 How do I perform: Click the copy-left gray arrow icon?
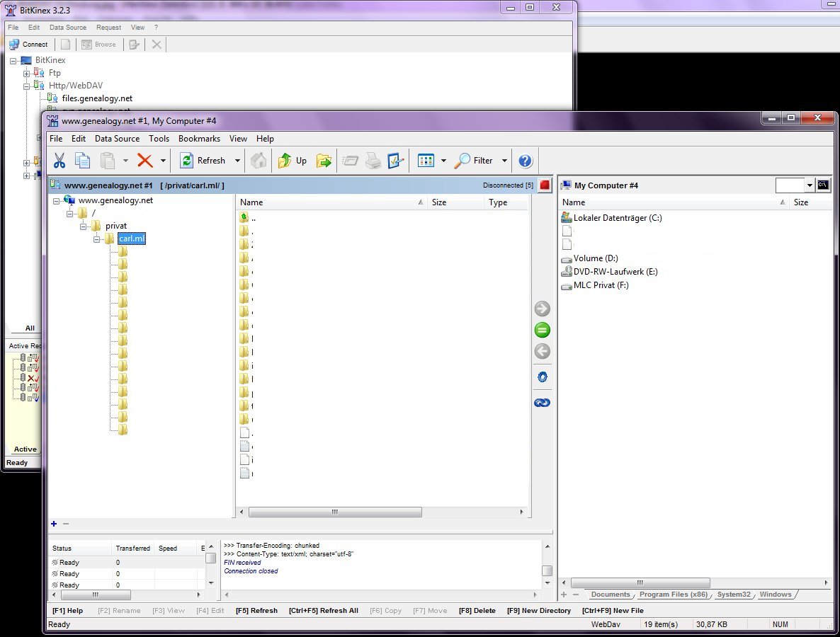point(542,351)
